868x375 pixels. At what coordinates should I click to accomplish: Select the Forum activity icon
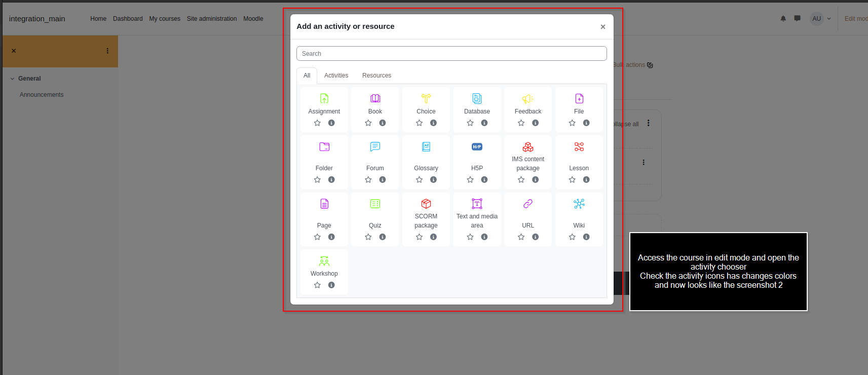tap(375, 147)
